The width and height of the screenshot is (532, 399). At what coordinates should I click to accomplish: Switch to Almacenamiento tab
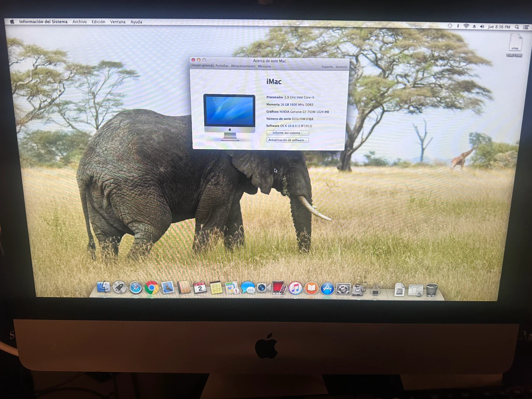pos(243,66)
